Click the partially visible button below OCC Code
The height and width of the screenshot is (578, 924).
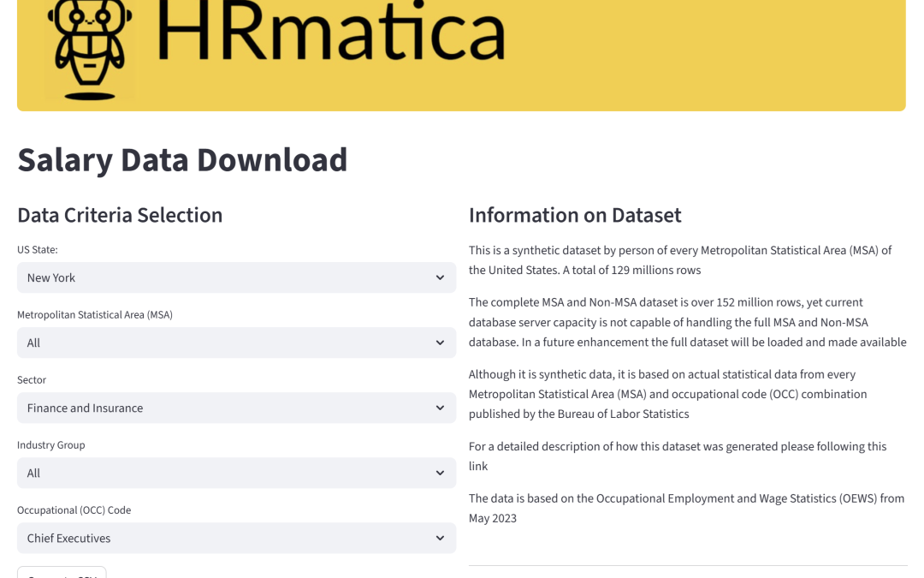(62, 572)
